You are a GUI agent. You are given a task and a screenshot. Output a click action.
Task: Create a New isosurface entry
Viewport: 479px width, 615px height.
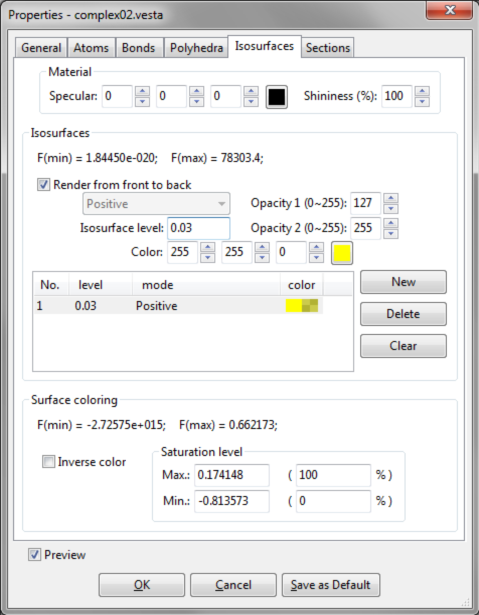tap(403, 282)
